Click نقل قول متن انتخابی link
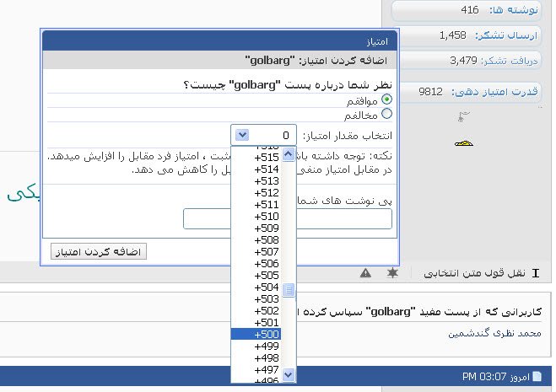This screenshot has height=392, width=556. tap(475, 273)
